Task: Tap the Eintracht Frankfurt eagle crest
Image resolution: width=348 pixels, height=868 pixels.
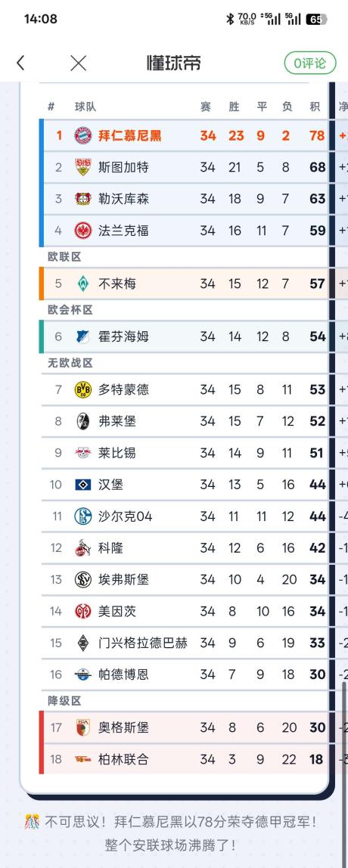Action: pyautogui.click(x=83, y=231)
